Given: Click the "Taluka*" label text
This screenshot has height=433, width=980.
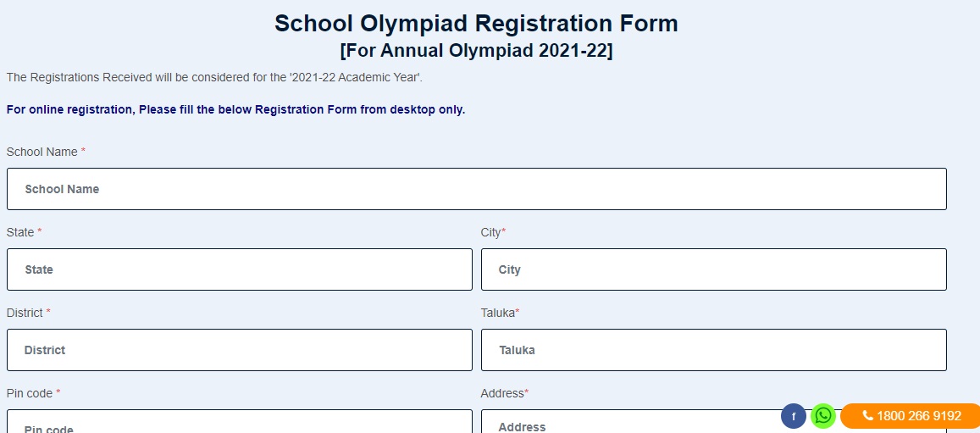Looking at the screenshot, I should (x=500, y=313).
